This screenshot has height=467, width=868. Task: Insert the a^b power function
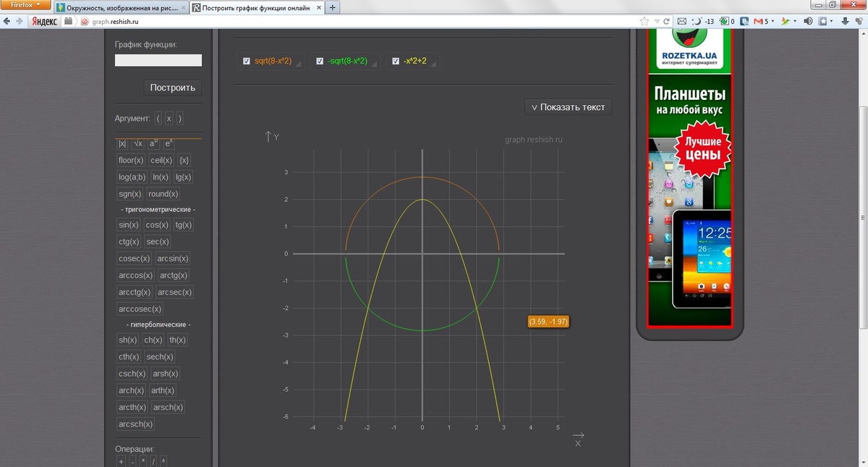[153, 143]
